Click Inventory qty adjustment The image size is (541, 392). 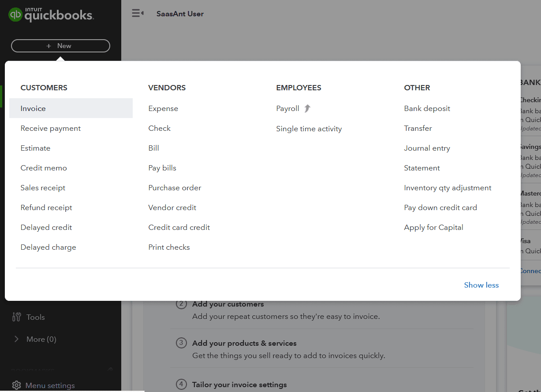pyautogui.click(x=448, y=188)
